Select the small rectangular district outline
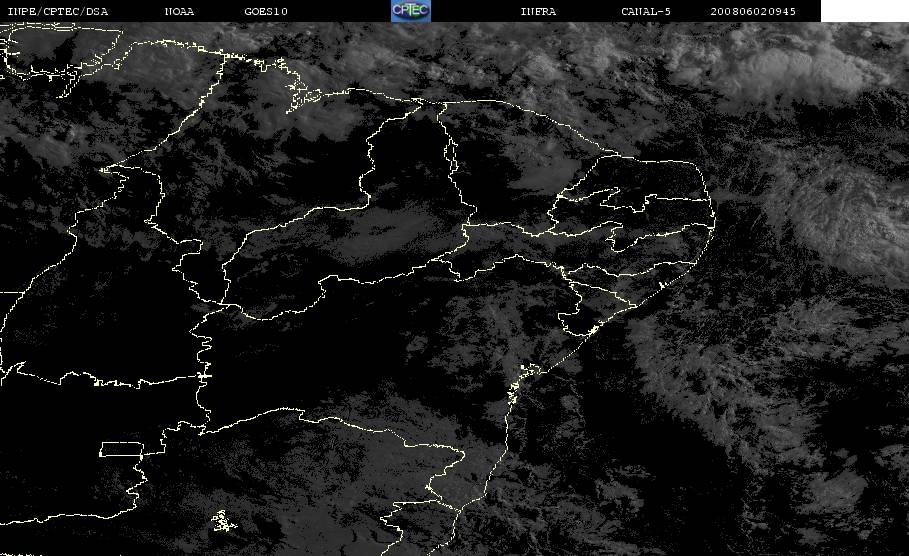The image size is (909, 556). (122, 449)
